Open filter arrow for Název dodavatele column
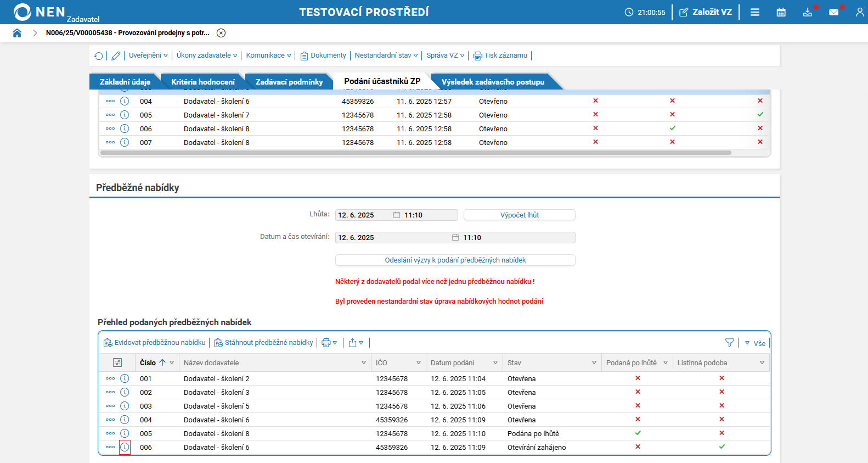The width and height of the screenshot is (868, 463). [x=364, y=362]
